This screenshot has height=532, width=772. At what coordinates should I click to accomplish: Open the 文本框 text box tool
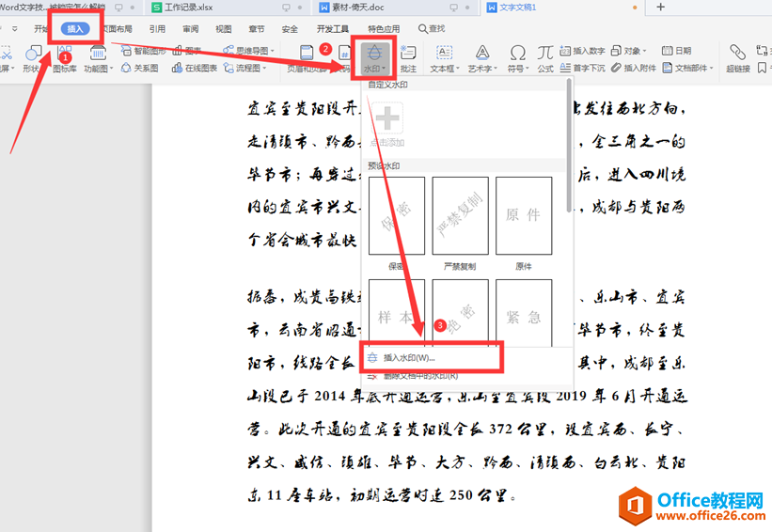pyautogui.click(x=445, y=58)
